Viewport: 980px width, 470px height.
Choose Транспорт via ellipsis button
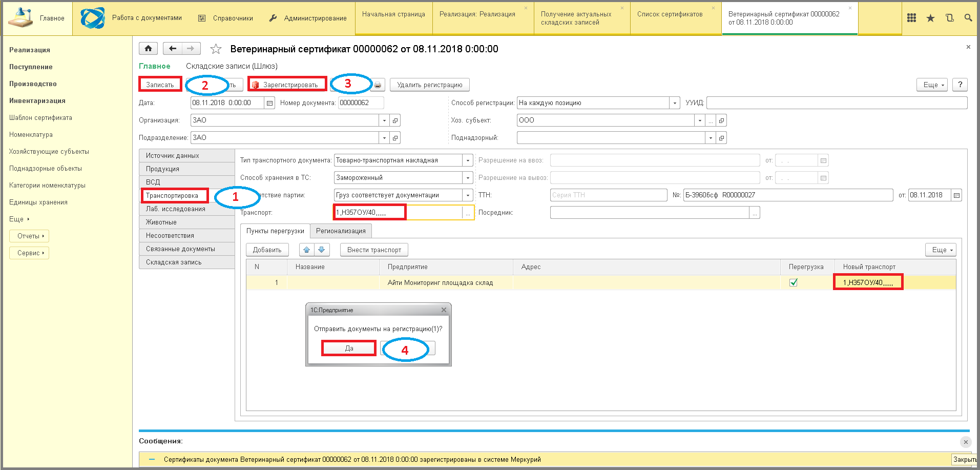click(468, 213)
